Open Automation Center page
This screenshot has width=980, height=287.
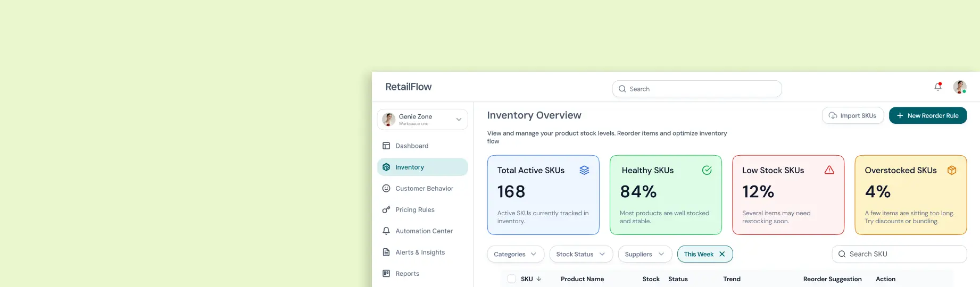point(422,231)
